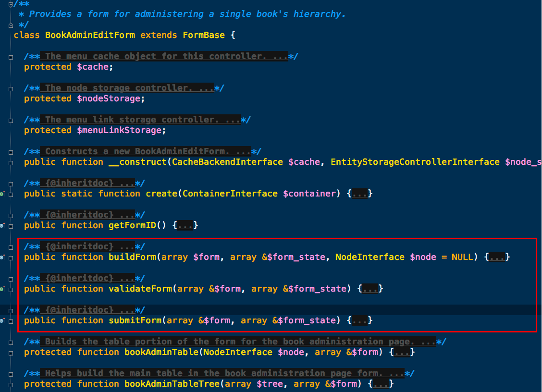
Task: Collapse the class doc comment at the top
Action: [x=11, y=4]
